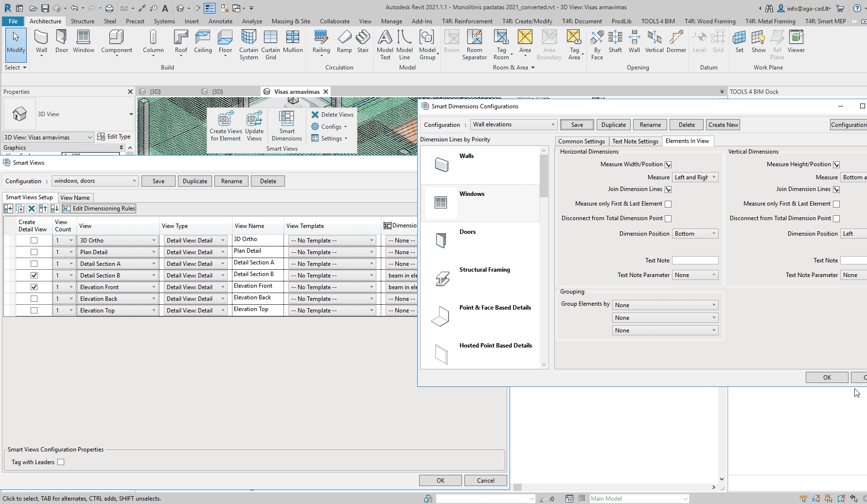Select the Mullion tool
867x504 pixels.
click(x=293, y=41)
